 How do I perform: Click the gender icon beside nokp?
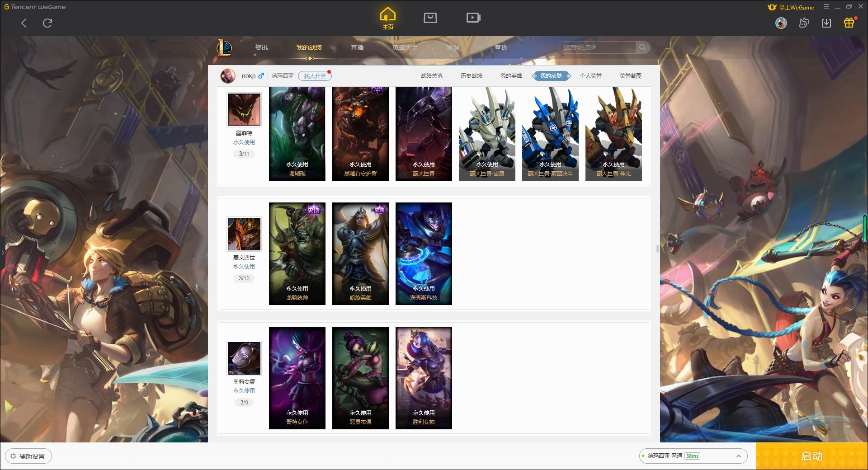click(x=261, y=76)
